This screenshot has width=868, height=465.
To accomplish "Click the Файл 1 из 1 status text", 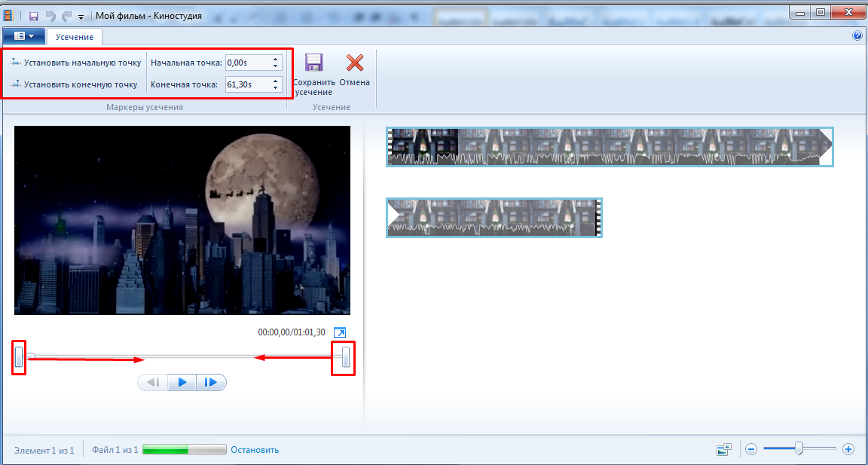I will [115, 450].
